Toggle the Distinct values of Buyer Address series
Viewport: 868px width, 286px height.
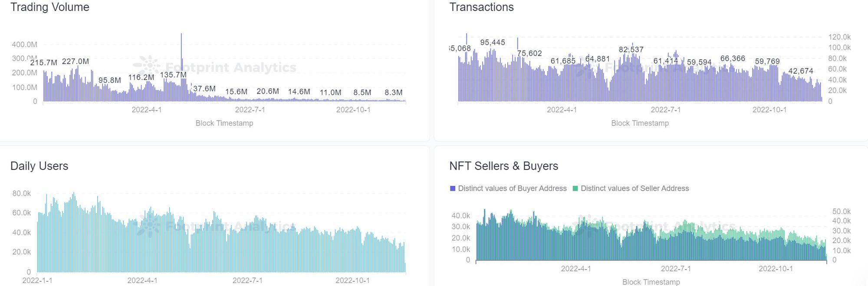click(x=512, y=188)
